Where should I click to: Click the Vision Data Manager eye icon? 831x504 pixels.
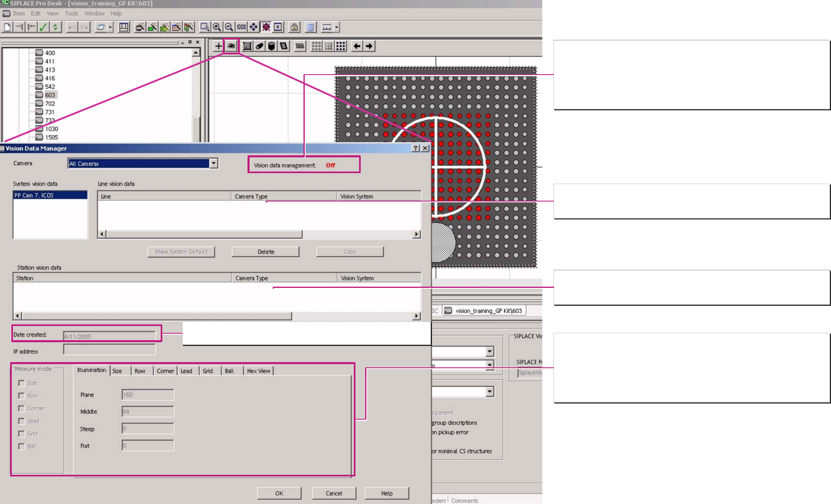pyautogui.click(x=231, y=46)
